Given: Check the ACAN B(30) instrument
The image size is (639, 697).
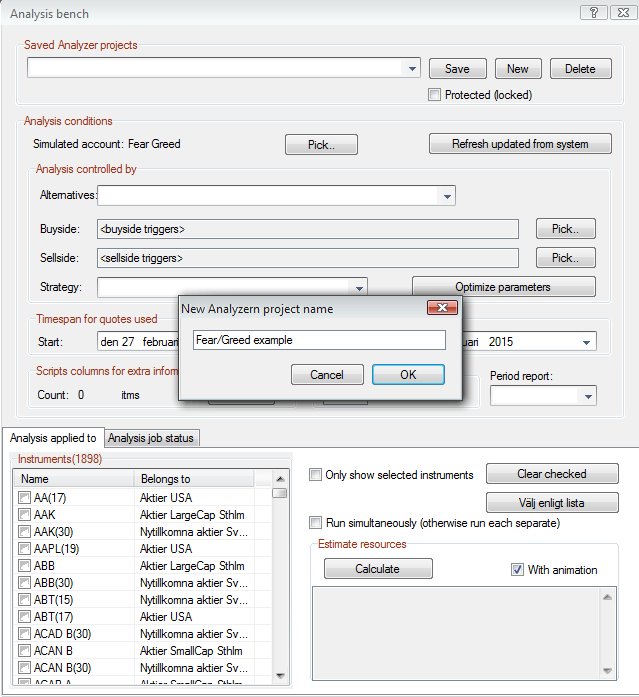Looking at the screenshot, I should coord(24,668).
